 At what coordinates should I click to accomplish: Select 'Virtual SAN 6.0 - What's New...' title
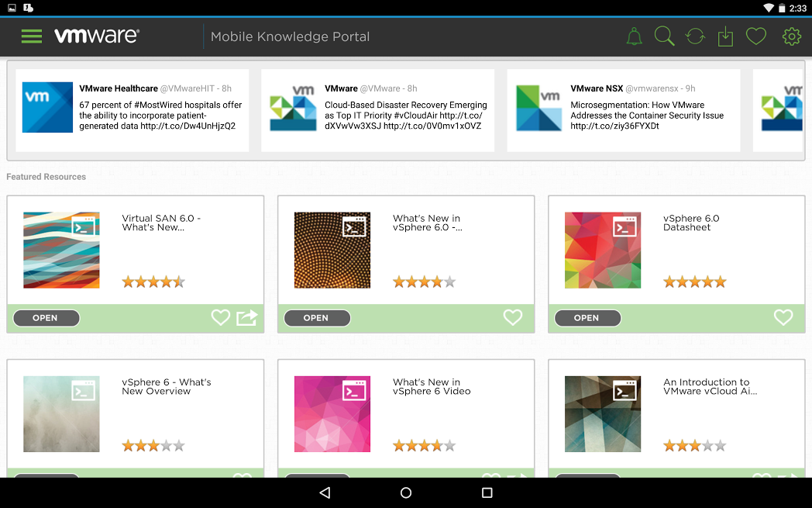[x=161, y=223]
